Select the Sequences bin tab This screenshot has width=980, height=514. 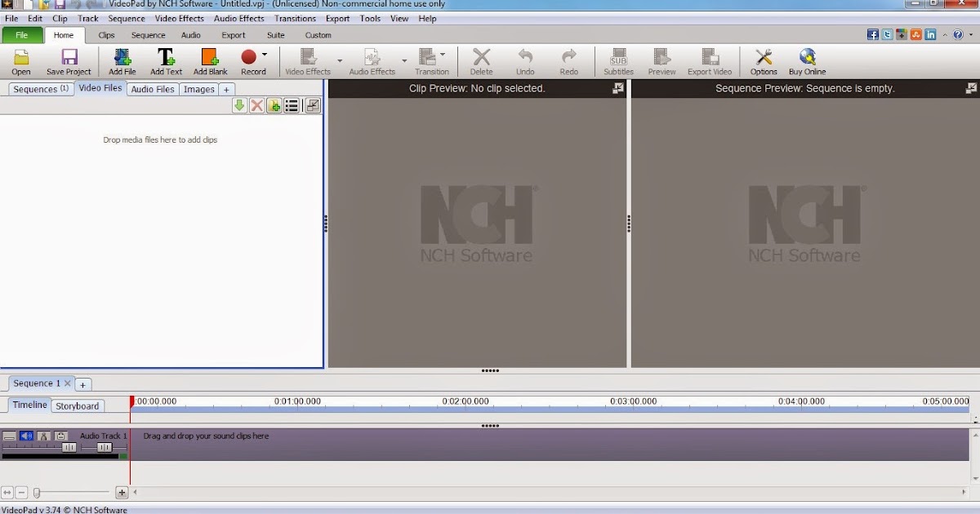pyautogui.click(x=41, y=89)
